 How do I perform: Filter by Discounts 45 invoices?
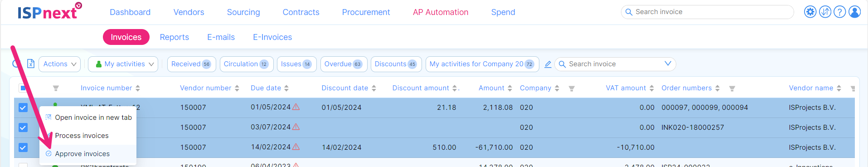[x=396, y=64]
